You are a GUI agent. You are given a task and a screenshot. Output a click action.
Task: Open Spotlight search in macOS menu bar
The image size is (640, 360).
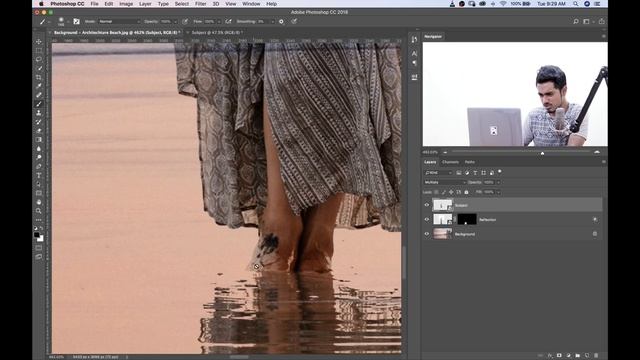point(576,4)
